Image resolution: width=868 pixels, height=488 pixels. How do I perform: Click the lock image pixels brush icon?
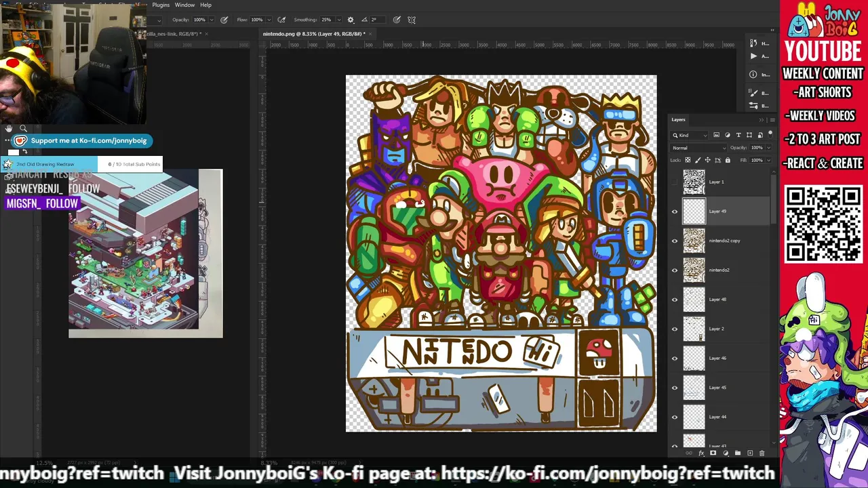click(x=698, y=160)
